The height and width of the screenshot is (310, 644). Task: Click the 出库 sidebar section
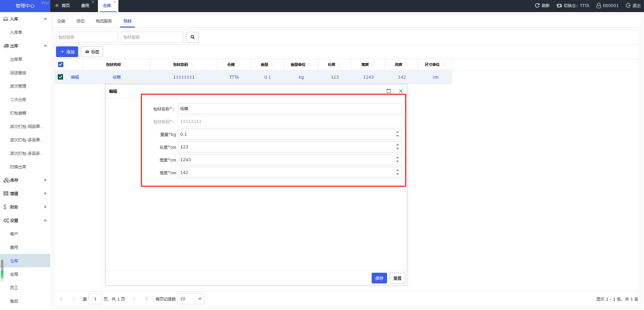pos(25,46)
